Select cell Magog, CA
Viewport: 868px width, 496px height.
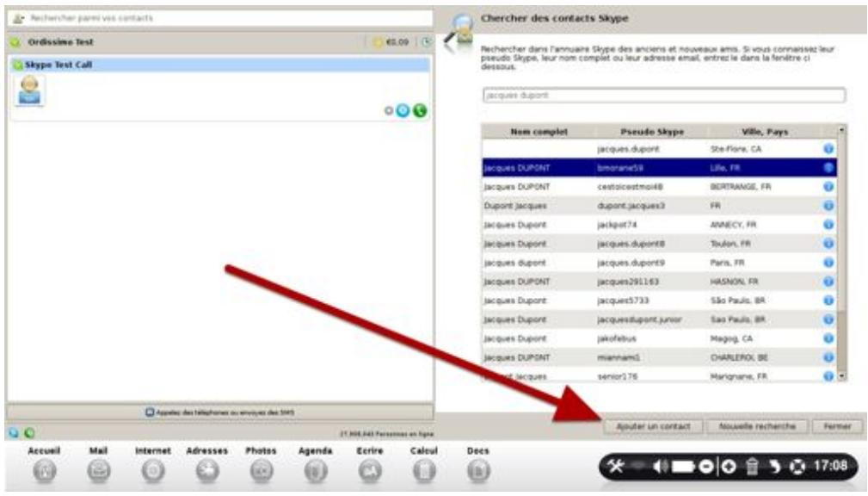(731, 338)
